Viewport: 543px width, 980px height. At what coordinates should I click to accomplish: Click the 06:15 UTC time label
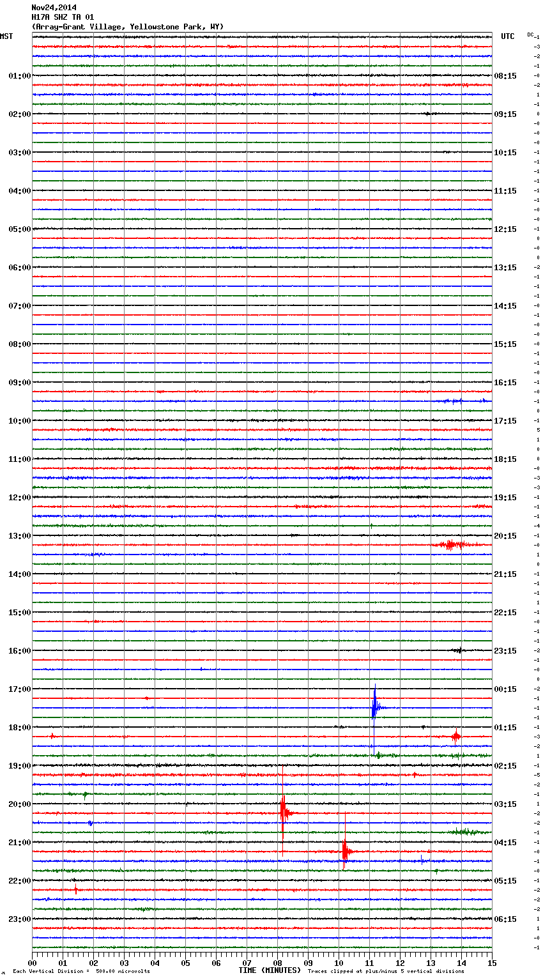[505, 919]
